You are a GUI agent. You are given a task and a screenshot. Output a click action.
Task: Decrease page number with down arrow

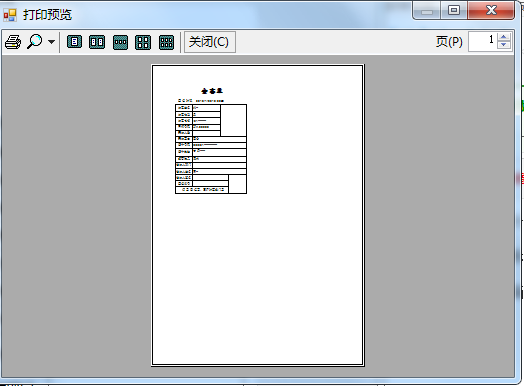pos(504,46)
